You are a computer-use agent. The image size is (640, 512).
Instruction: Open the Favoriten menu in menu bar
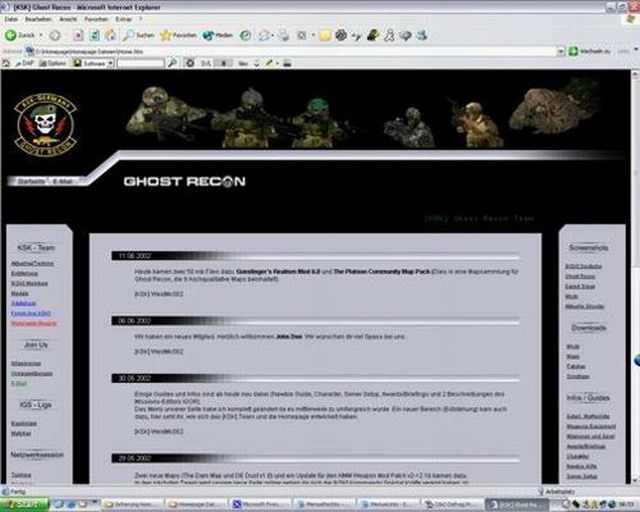(x=98, y=19)
